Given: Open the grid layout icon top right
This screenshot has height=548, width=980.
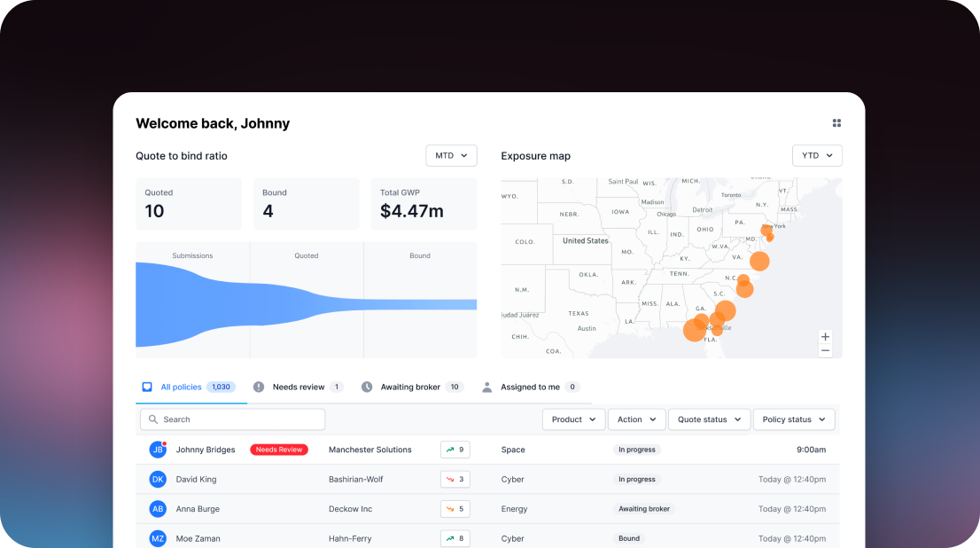Looking at the screenshot, I should point(836,123).
